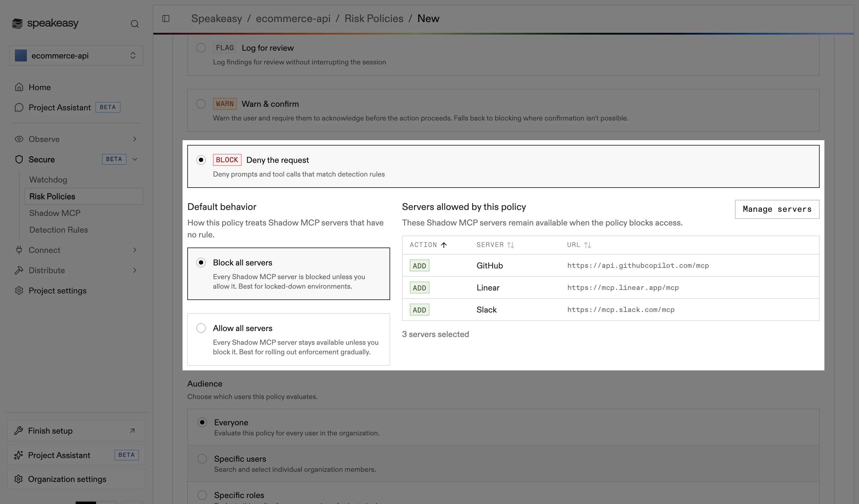Click Project Assistant sparkle icon at bottom
Screen dimensions: 859x504
[x=18, y=455]
